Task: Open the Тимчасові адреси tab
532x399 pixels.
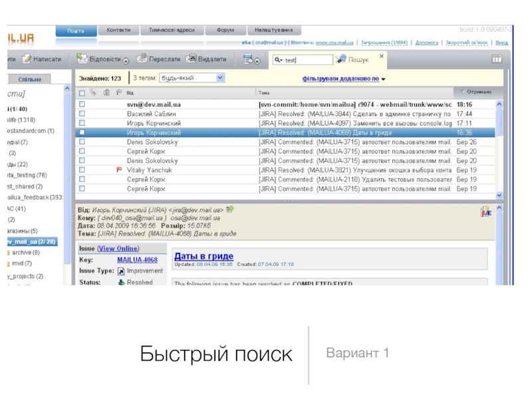Action: coord(172,30)
